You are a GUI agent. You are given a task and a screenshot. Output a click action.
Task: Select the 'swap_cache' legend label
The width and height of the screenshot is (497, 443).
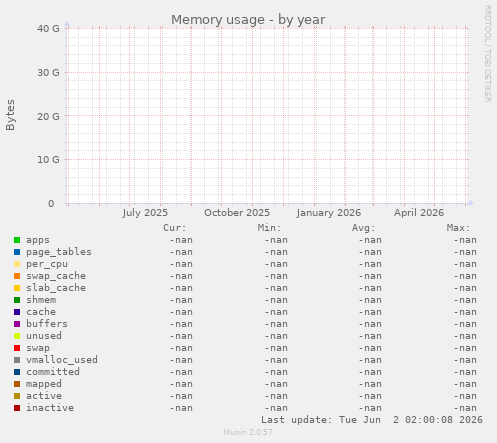56,276
